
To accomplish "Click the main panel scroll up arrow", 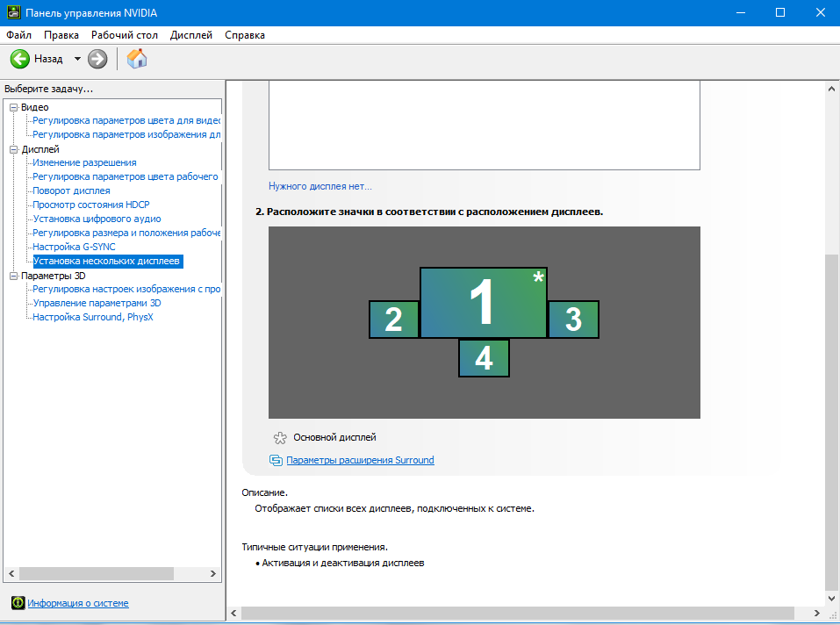I will (831, 89).
